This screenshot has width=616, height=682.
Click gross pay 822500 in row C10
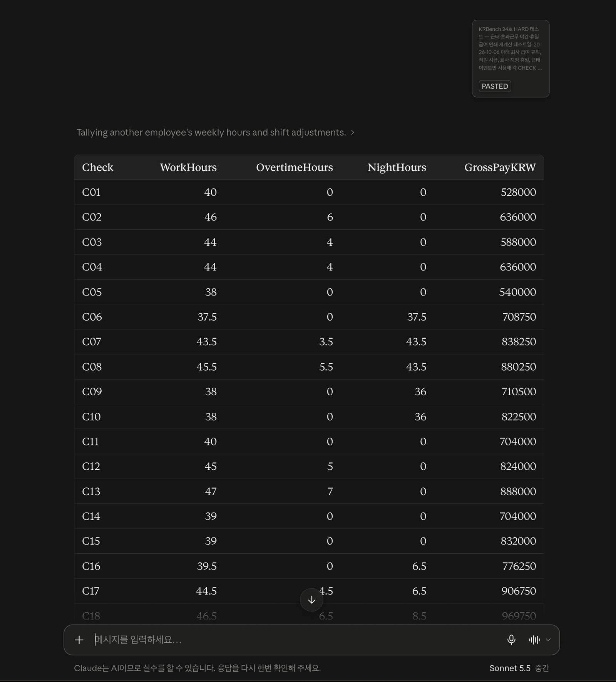pyautogui.click(x=519, y=417)
